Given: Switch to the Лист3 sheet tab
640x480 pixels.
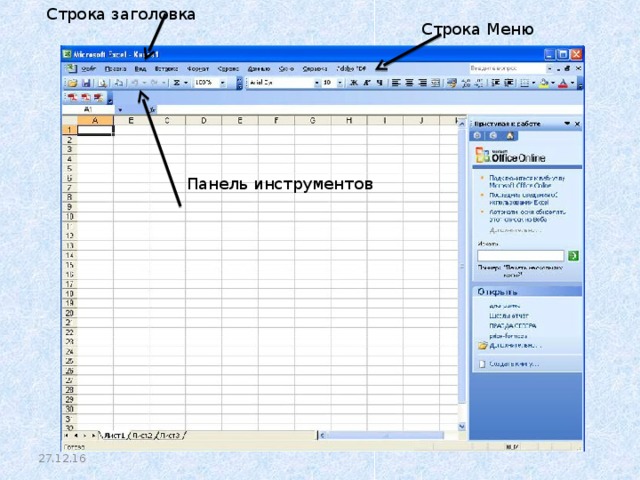Looking at the screenshot, I should point(170,436).
